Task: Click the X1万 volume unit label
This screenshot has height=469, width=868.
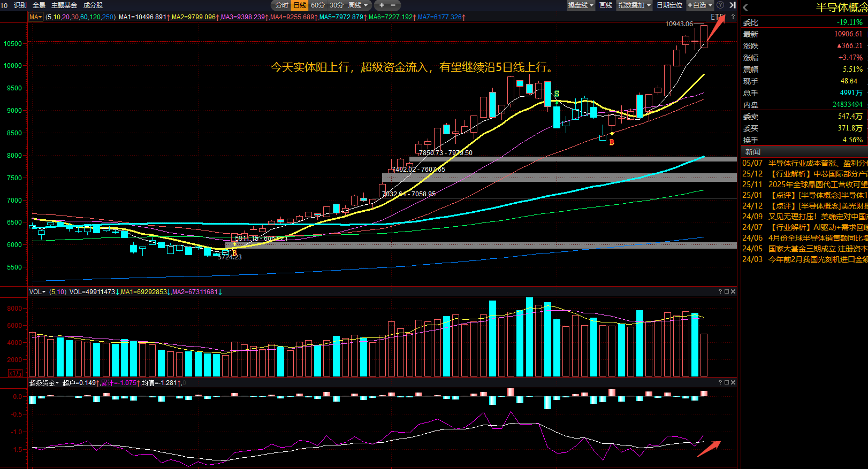Action: click(15, 373)
